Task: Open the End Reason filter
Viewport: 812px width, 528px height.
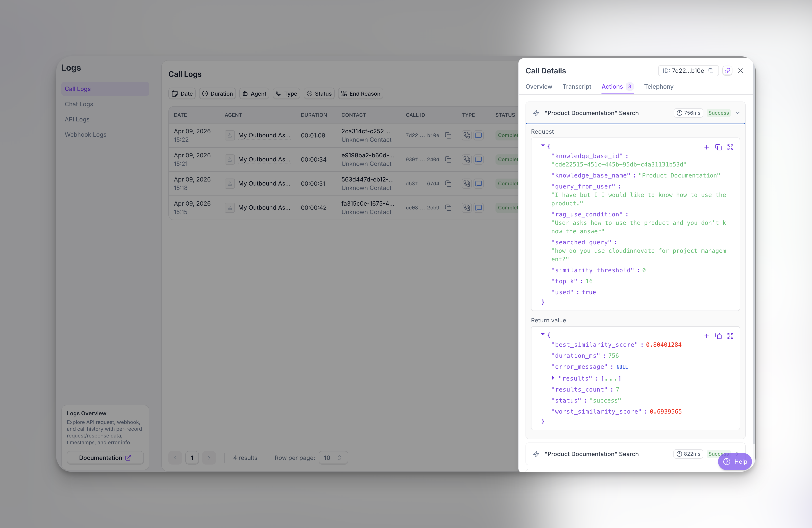Action: pyautogui.click(x=360, y=94)
